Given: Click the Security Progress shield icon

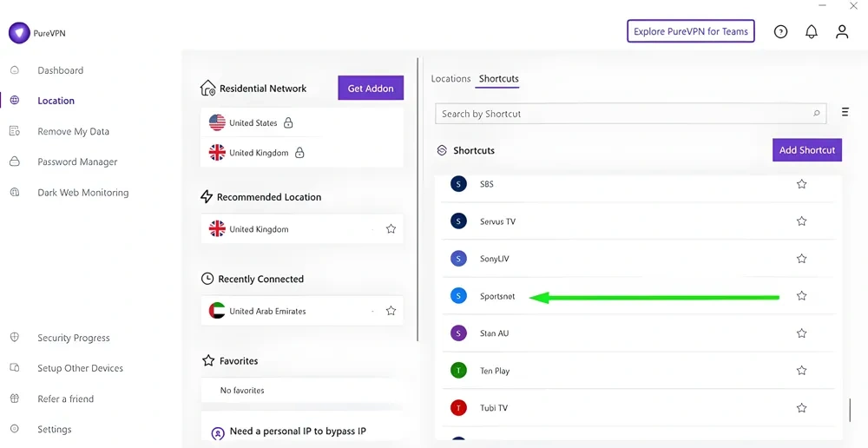Looking at the screenshot, I should click(15, 337).
